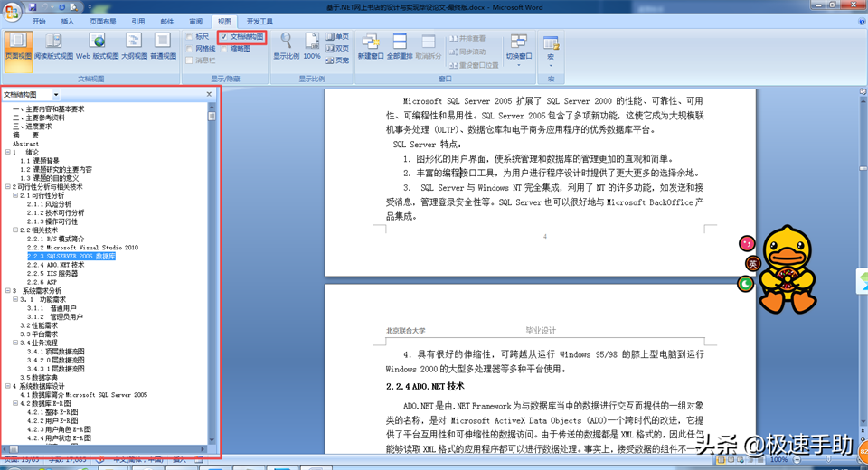Open the 文档结构图 pane dropdown arrow
The width and height of the screenshot is (868, 470).
(x=55, y=94)
